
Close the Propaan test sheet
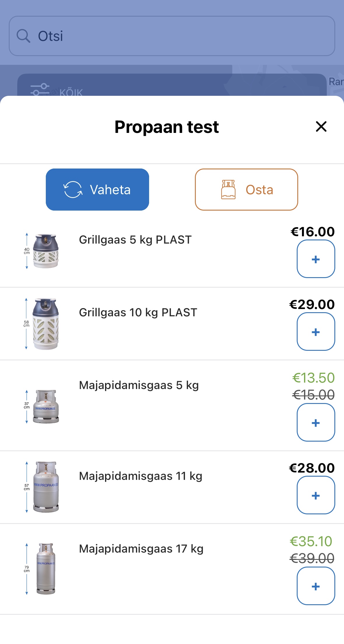(x=321, y=127)
